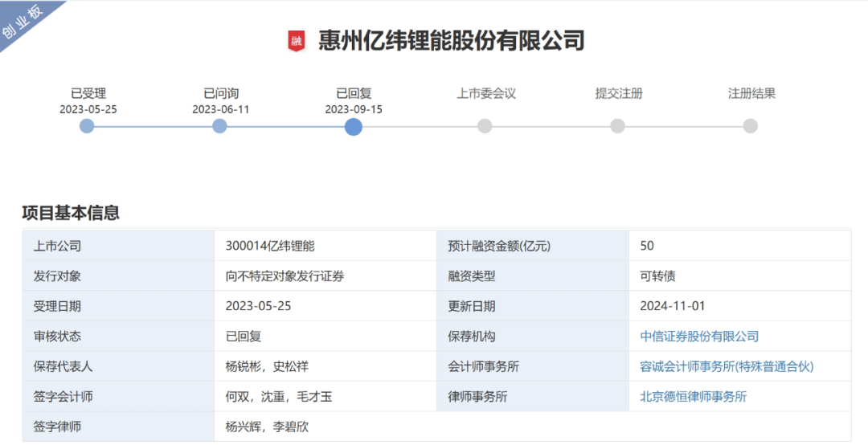Click the 上市委会议 stage label
The image size is (868, 445).
(486, 93)
